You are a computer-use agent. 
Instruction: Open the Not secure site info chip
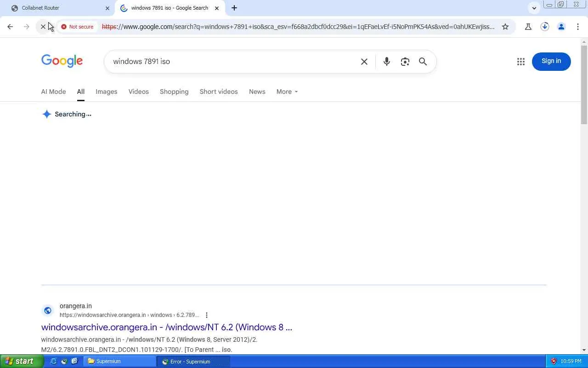77,27
